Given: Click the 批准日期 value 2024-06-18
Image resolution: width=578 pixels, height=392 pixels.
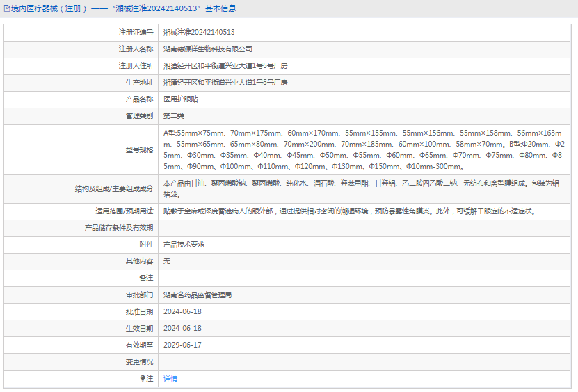Looking at the screenshot, I should coord(182,311).
